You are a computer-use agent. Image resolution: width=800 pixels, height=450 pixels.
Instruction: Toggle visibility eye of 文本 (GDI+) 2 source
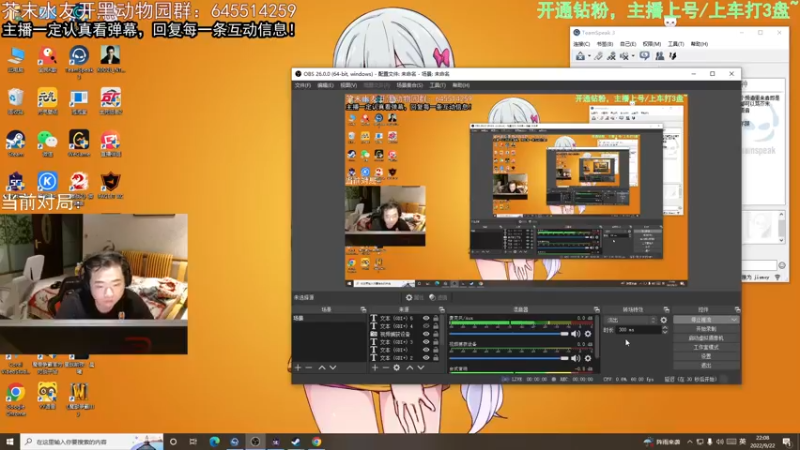click(x=426, y=358)
